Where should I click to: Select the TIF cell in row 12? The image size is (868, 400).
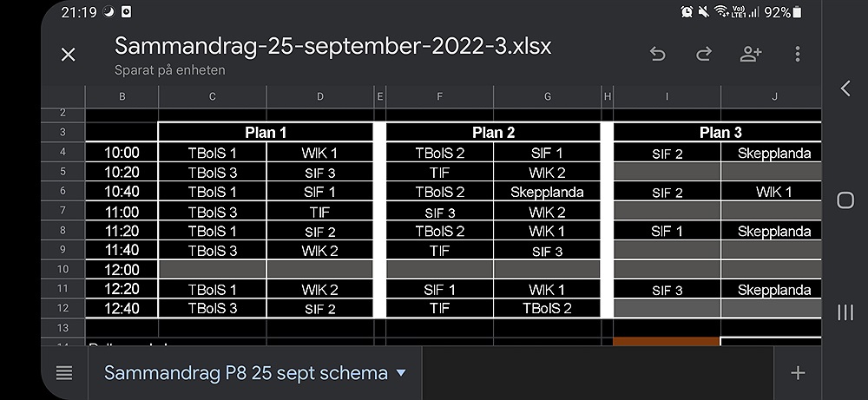coord(439,309)
